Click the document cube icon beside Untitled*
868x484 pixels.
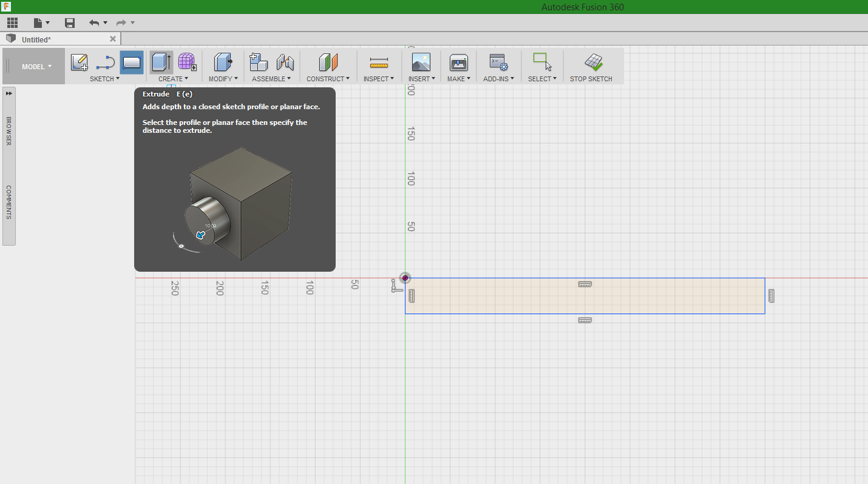(11, 39)
